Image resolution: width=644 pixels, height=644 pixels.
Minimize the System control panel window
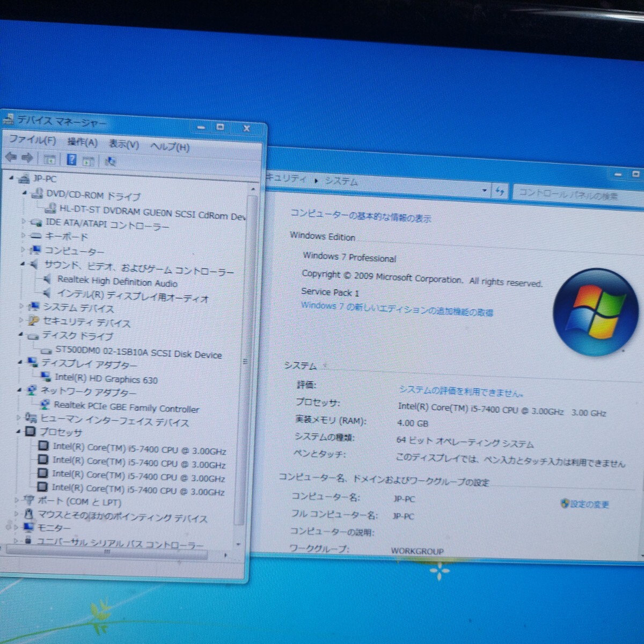tap(618, 174)
